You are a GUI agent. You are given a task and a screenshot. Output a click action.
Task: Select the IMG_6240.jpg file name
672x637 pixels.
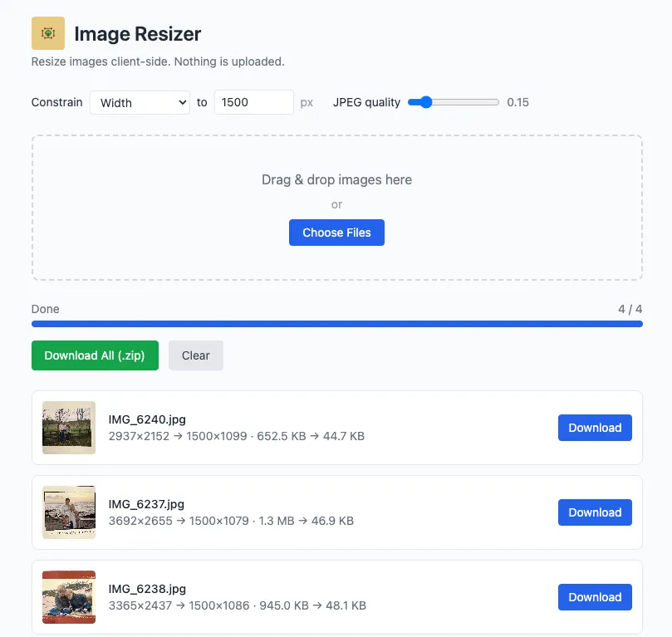pos(147,419)
